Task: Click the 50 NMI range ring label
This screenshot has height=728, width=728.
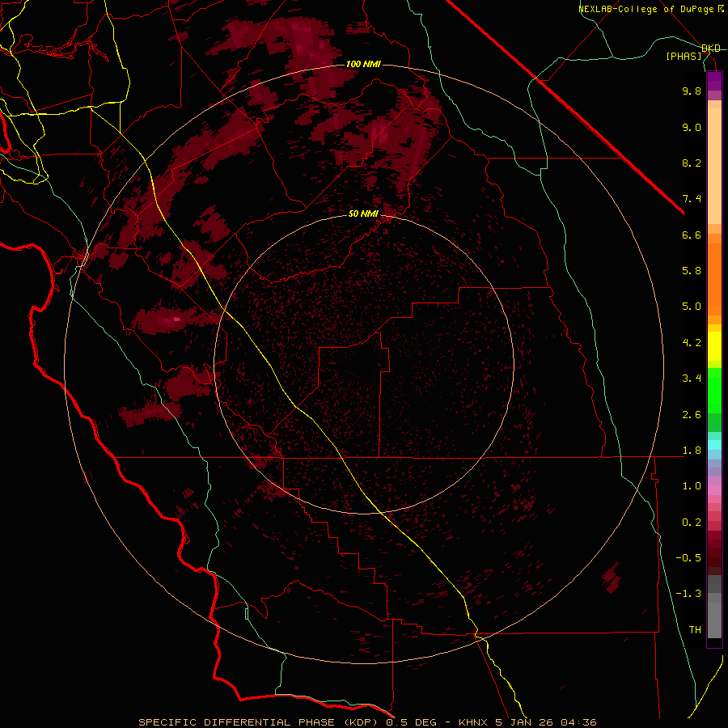Action: point(363,214)
